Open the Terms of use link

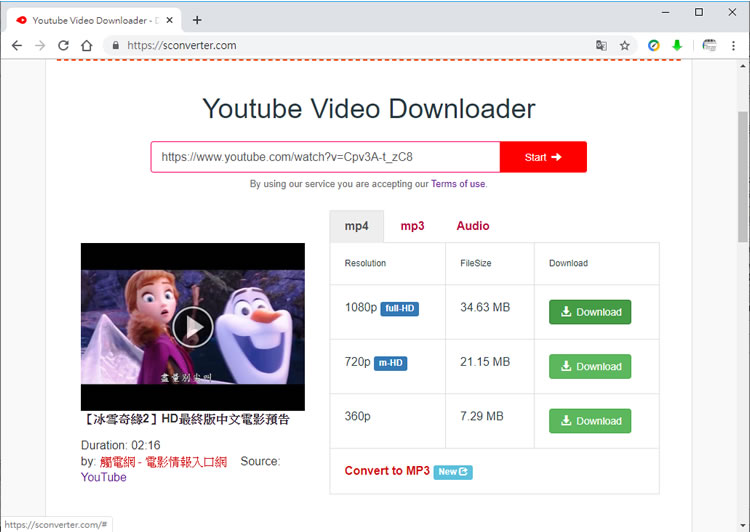pos(458,184)
